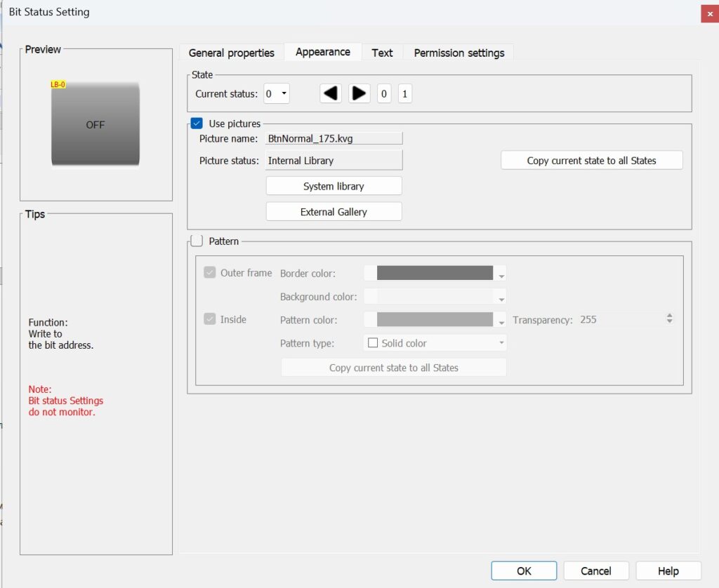Open the External Gallery button
Viewport: 719px width, 588px height.
tap(334, 212)
